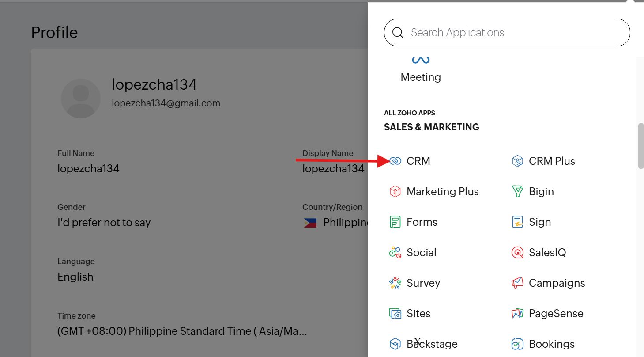
Task: Click the search magnifier icon
Action: coord(398,33)
